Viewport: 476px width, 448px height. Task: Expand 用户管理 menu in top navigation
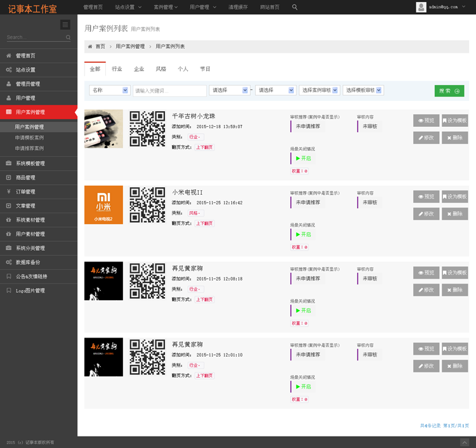[203, 7]
